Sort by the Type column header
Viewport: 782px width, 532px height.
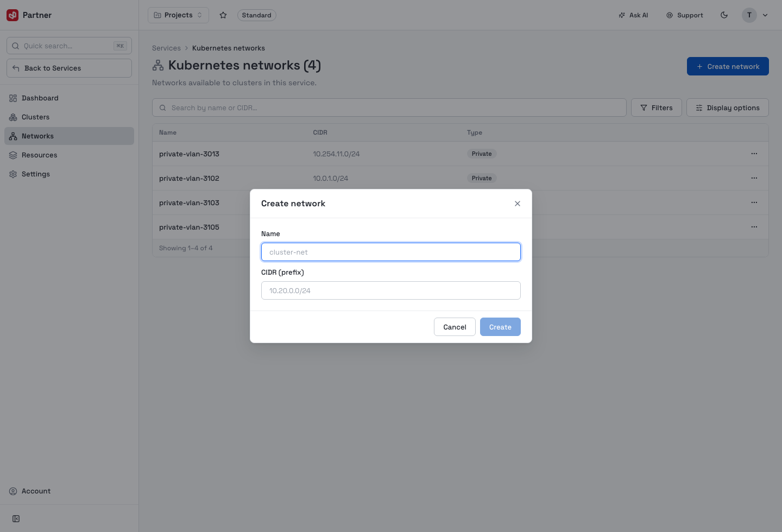point(475,132)
